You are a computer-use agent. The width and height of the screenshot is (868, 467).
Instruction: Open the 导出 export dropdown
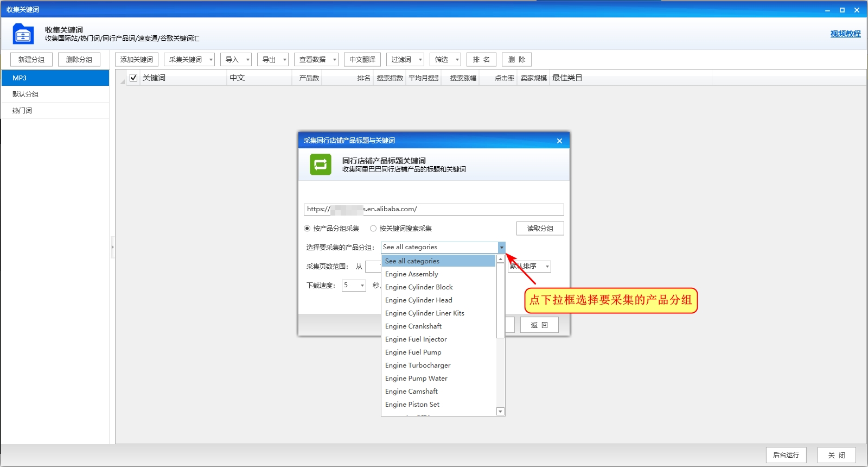tap(272, 60)
